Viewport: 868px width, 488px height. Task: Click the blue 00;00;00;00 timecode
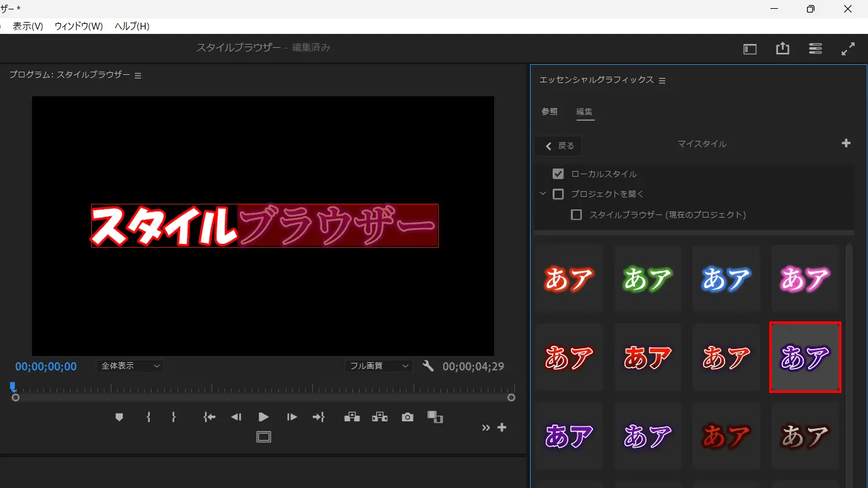point(46,366)
